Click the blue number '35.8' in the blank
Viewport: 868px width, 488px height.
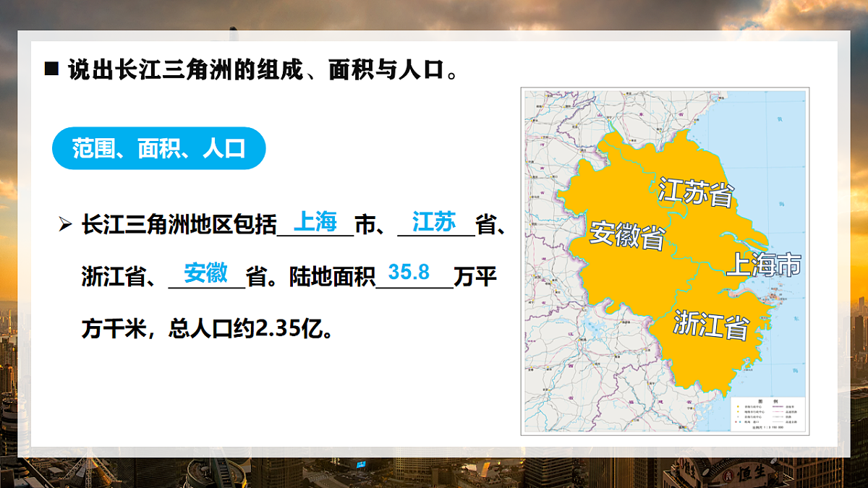click(409, 273)
